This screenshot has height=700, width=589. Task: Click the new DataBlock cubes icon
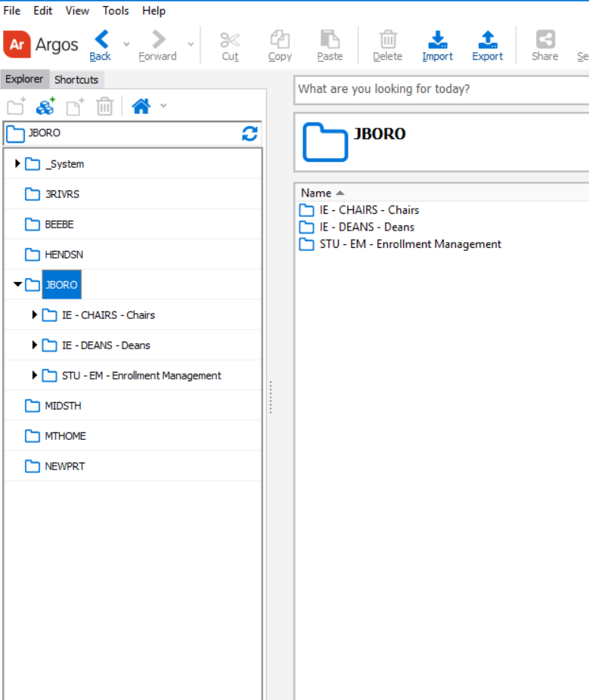(45, 107)
